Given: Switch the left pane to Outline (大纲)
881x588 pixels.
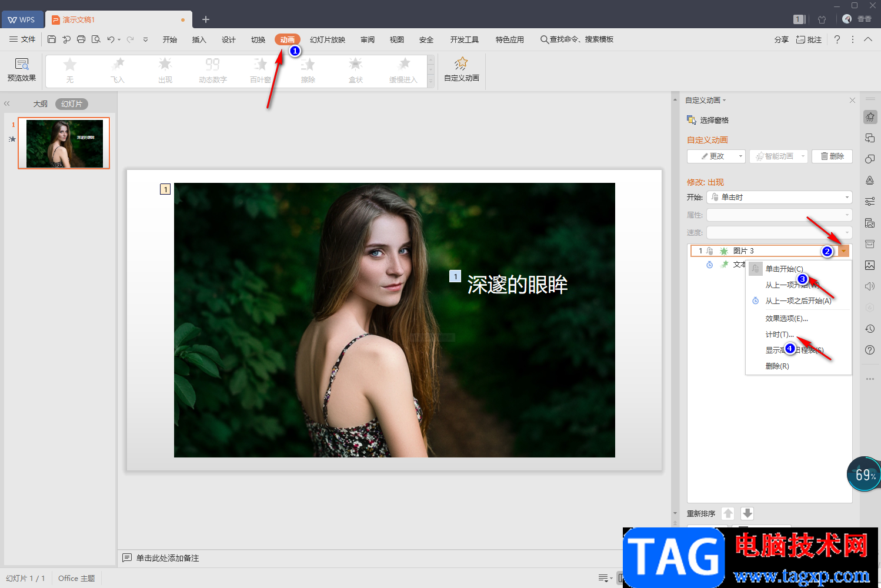Looking at the screenshot, I should [x=40, y=104].
